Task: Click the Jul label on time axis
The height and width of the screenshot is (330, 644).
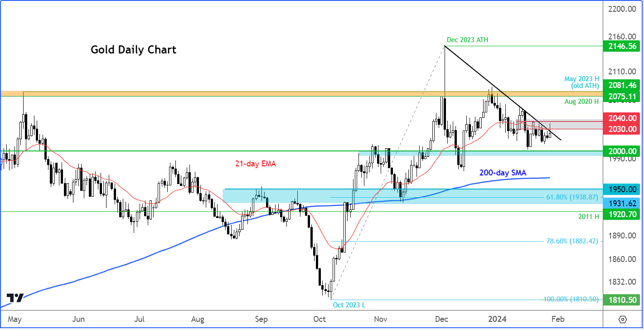Action: tap(140, 319)
